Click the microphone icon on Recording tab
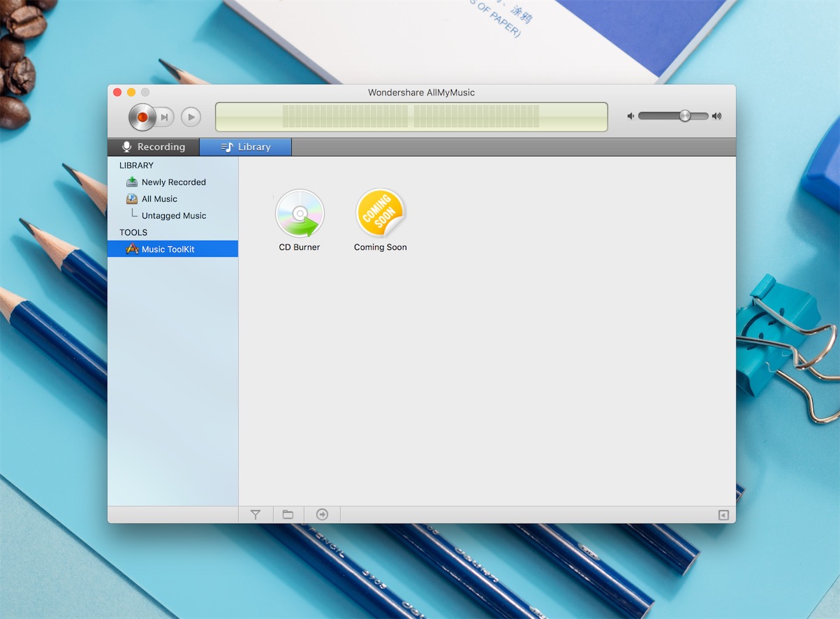 tap(126, 147)
